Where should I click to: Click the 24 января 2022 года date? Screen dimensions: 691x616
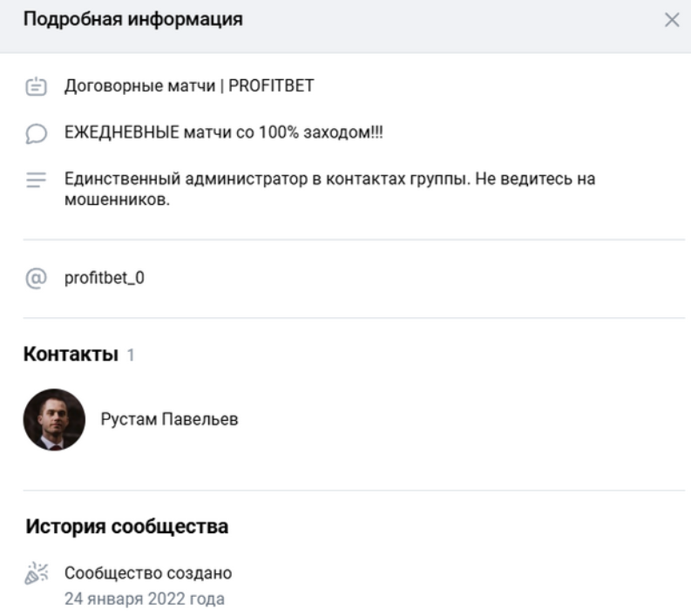click(145, 599)
